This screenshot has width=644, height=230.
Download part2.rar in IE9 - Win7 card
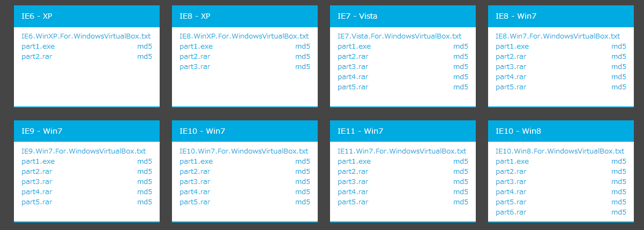pos(36,172)
